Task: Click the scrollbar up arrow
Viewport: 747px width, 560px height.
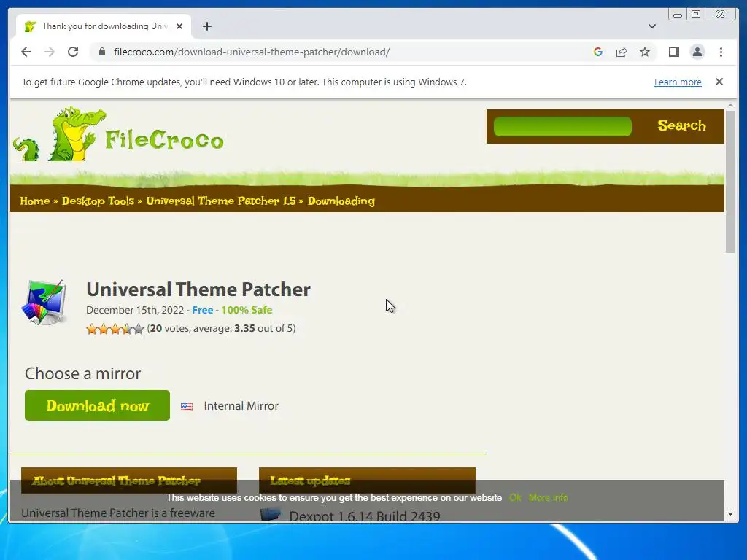Action: [731, 105]
